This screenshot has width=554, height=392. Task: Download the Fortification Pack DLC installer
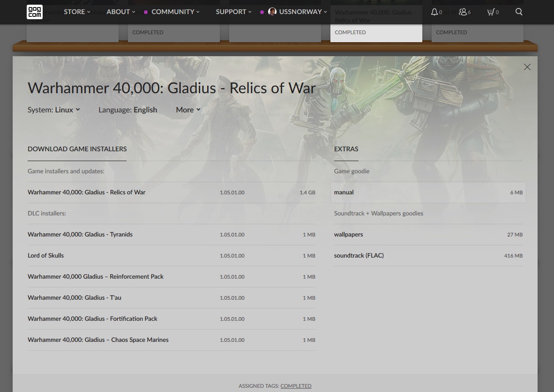coord(172,319)
